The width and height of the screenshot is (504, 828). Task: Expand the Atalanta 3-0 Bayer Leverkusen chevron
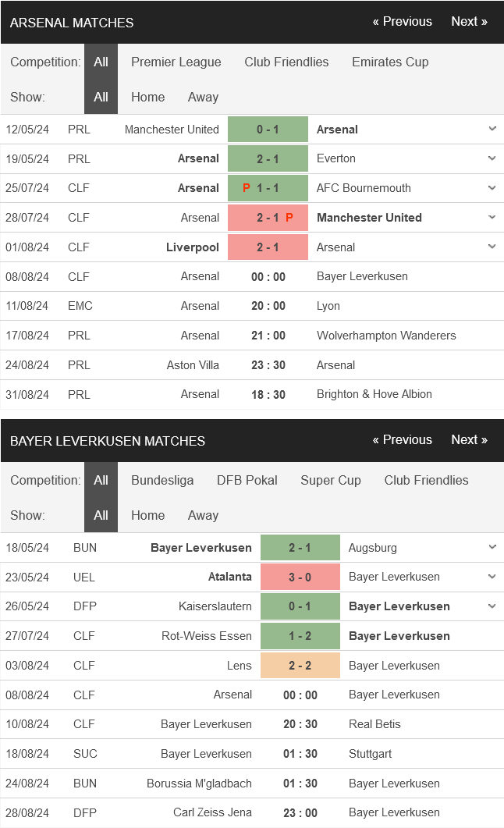point(492,577)
